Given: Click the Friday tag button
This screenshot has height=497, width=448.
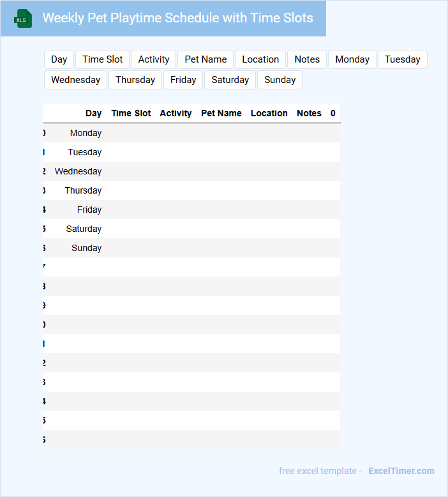Looking at the screenshot, I should [x=183, y=80].
